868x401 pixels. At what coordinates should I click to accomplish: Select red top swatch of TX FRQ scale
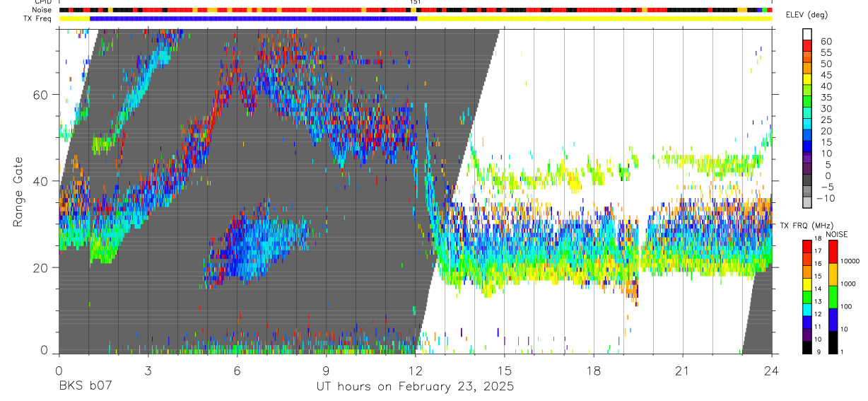pyautogui.click(x=807, y=247)
